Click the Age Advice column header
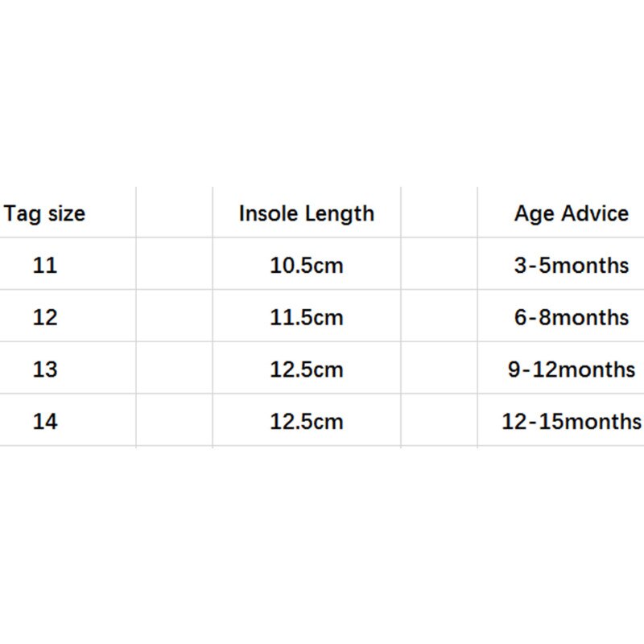The width and height of the screenshot is (644, 644). coord(572,213)
